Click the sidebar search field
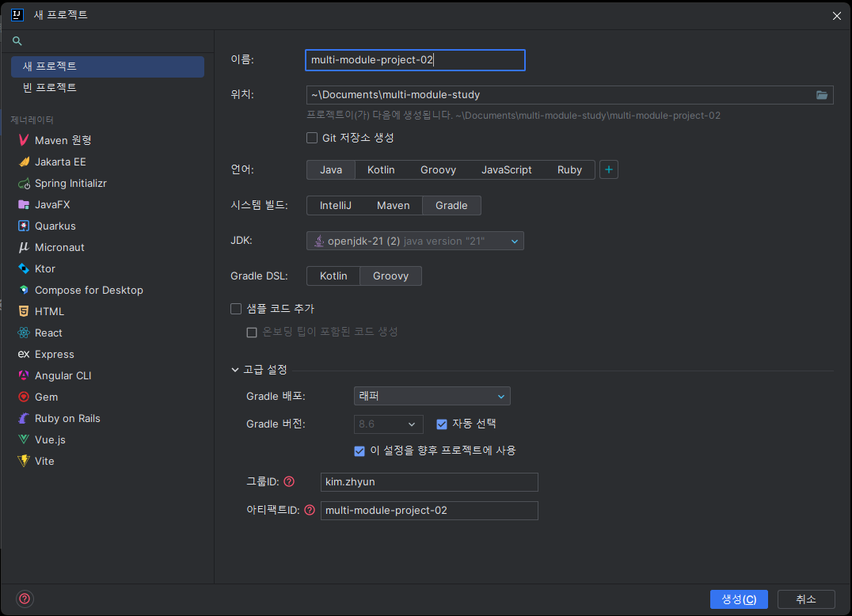 click(108, 40)
